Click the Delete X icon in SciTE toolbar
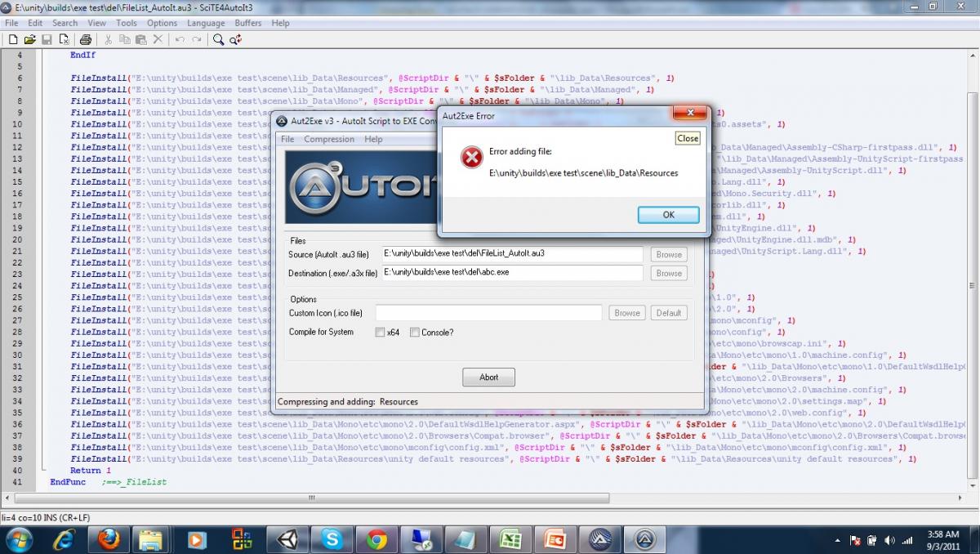Viewport: 980px width, 554px height. 158,39
